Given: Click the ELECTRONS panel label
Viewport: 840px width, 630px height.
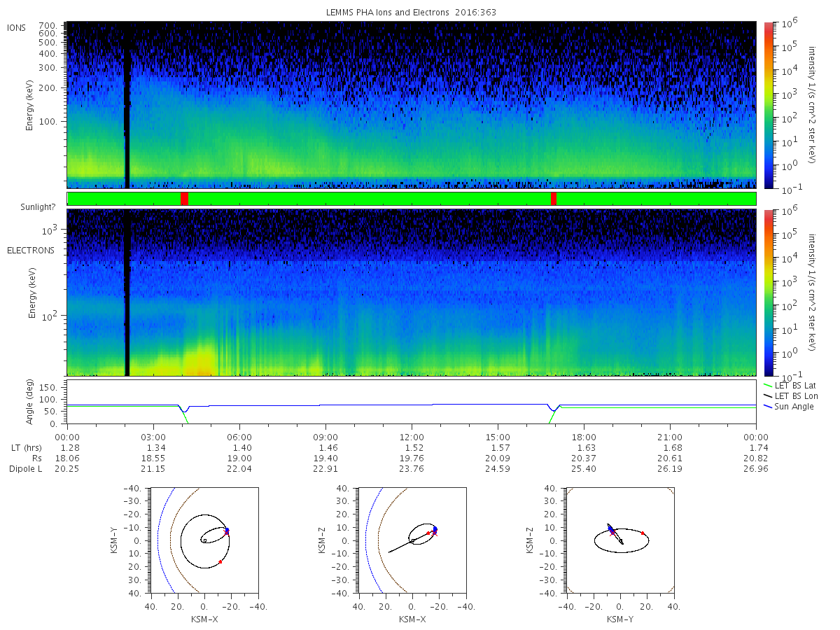Looking at the screenshot, I should coord(30,250).
